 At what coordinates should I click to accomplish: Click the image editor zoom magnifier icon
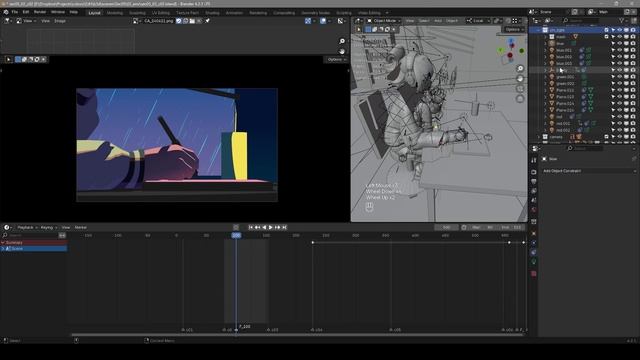pyautogui.click(x=342, y=41)
